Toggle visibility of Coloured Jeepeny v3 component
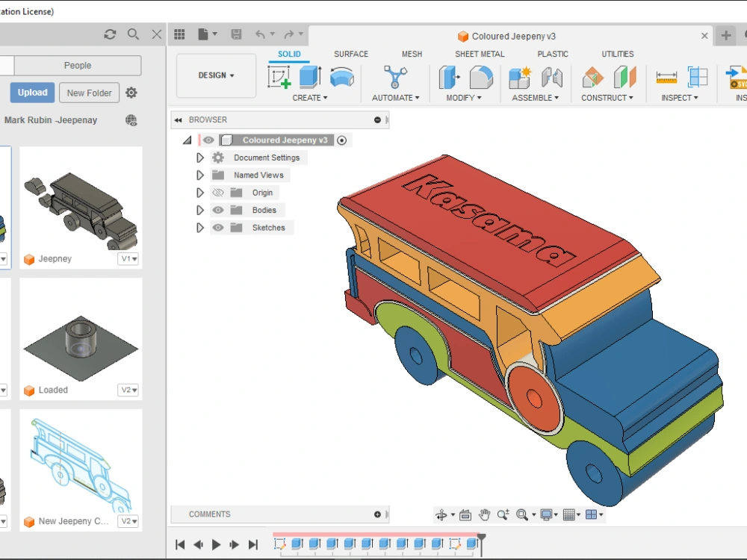 coord(208,140)
